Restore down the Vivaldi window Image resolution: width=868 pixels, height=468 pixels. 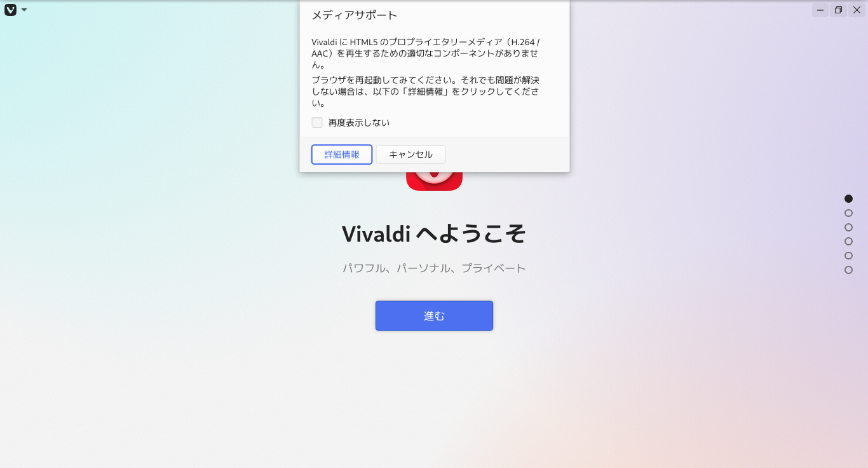tap(838, 10)
